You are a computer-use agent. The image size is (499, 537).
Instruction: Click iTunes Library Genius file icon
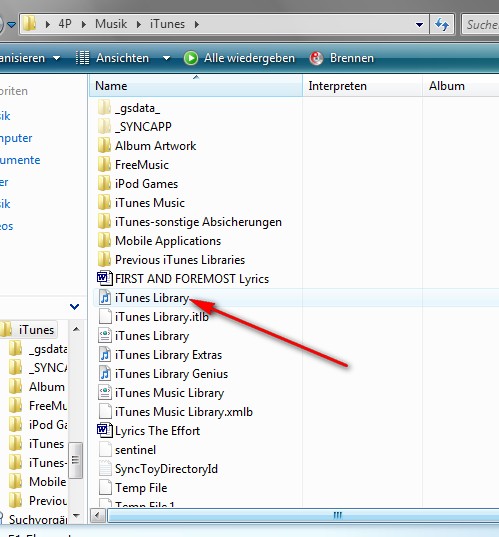pos(105,374)
